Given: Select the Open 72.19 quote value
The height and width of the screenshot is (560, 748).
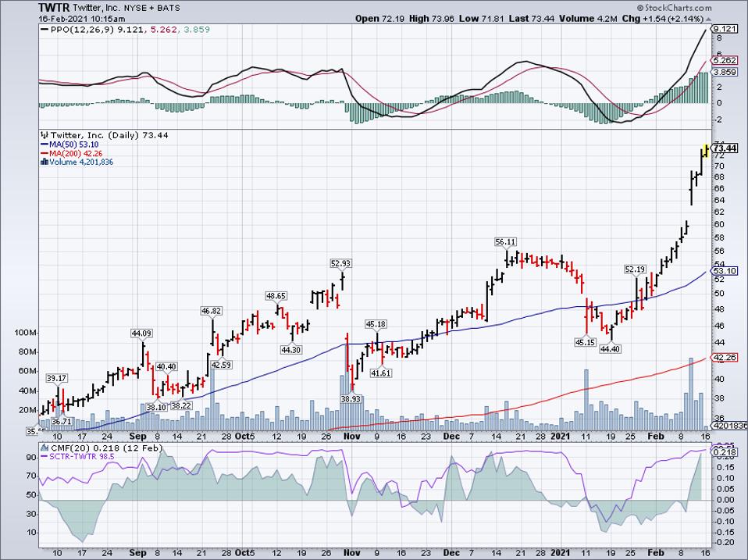Looking at the screenshot, I should click(x=379, y=19).
